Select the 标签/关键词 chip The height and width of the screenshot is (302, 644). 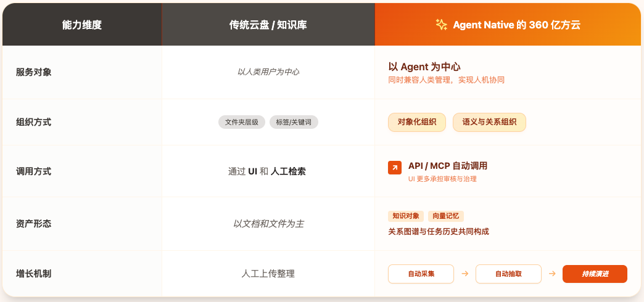294,122
